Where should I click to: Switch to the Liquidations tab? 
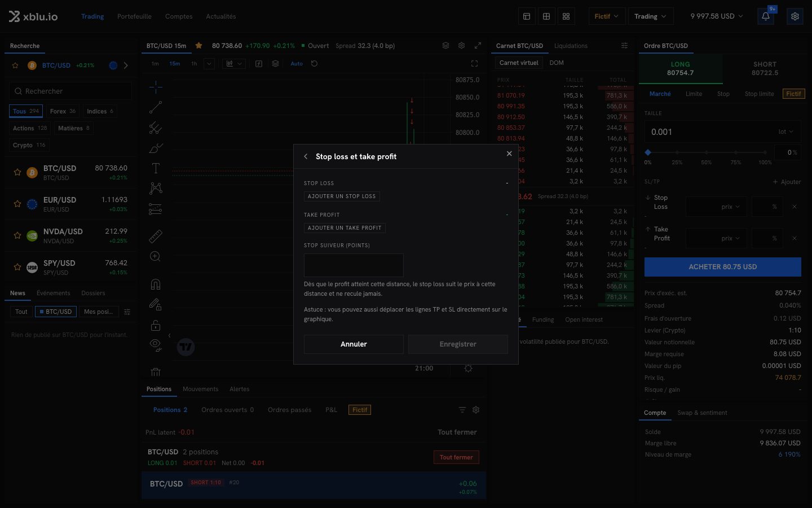[x=571, y=46]
